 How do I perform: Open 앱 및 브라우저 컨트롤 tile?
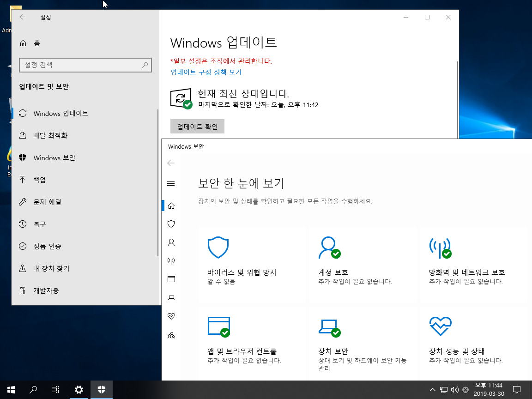pyautogui.click(x=252, y=344)
